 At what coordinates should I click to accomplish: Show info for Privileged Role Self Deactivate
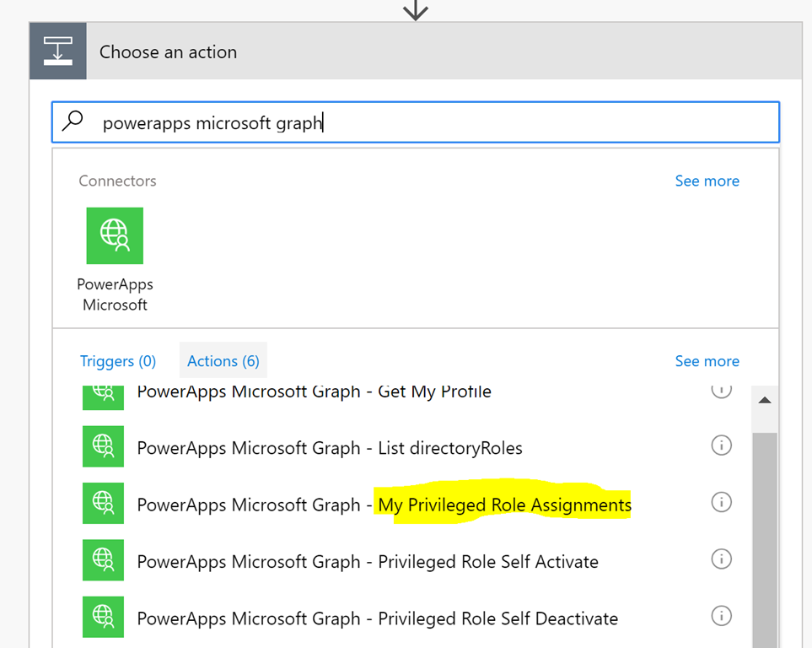(x=721, y=617)
